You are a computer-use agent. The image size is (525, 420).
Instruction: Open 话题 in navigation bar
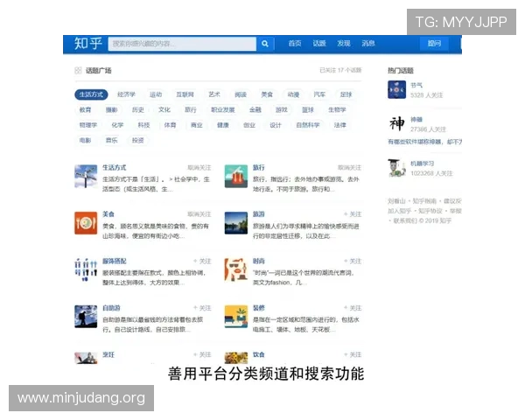point(319,44)
